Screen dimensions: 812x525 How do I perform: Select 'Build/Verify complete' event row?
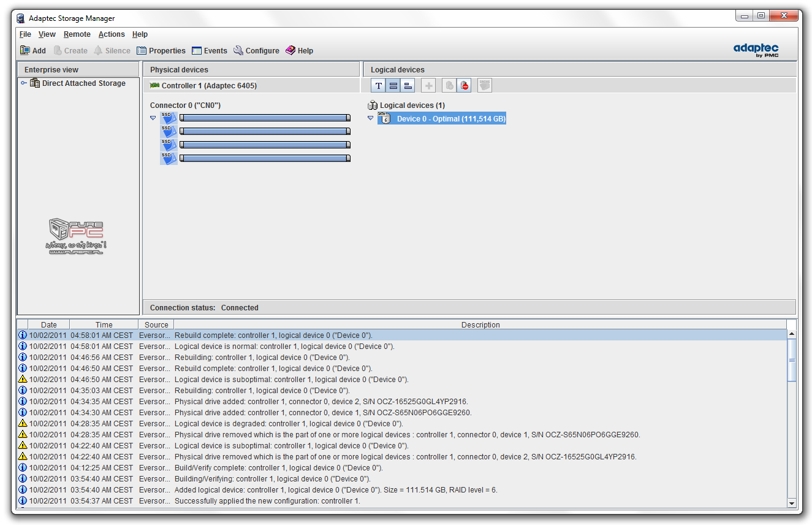coord(402,468)
